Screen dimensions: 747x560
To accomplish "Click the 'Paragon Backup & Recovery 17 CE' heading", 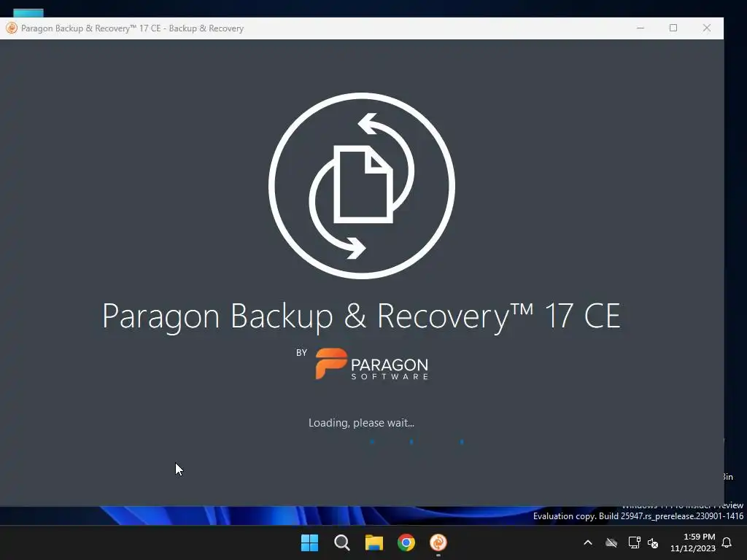I will (x=362, y=316).
